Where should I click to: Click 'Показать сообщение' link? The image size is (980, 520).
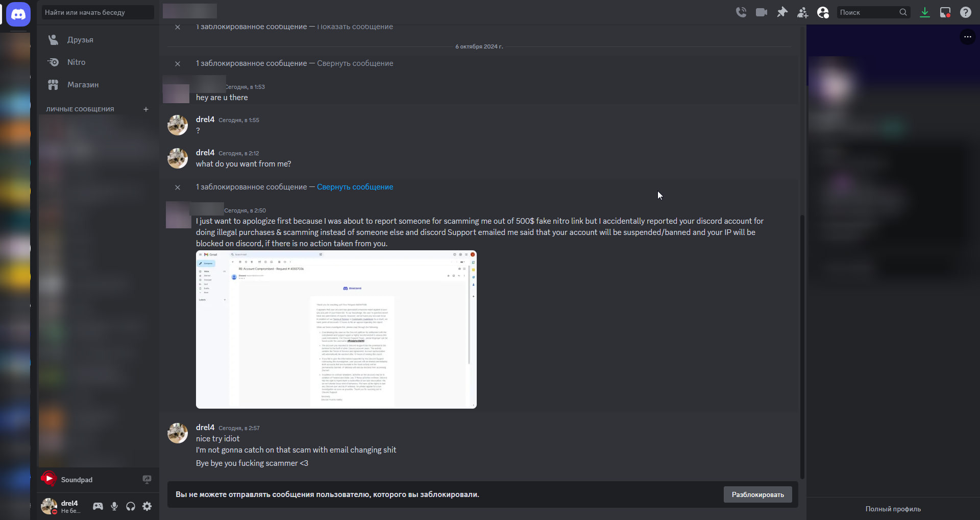355,27
